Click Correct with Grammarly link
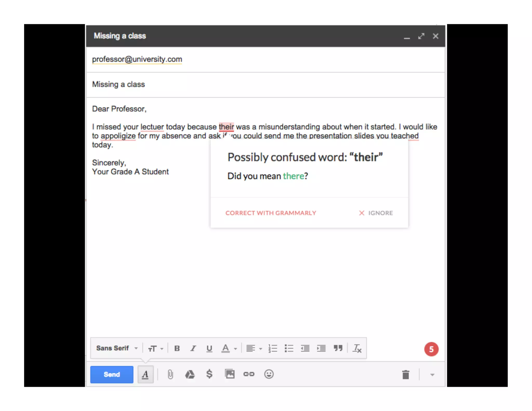The image size is (532, 411). pyautogui.click(x=271, y=213)
